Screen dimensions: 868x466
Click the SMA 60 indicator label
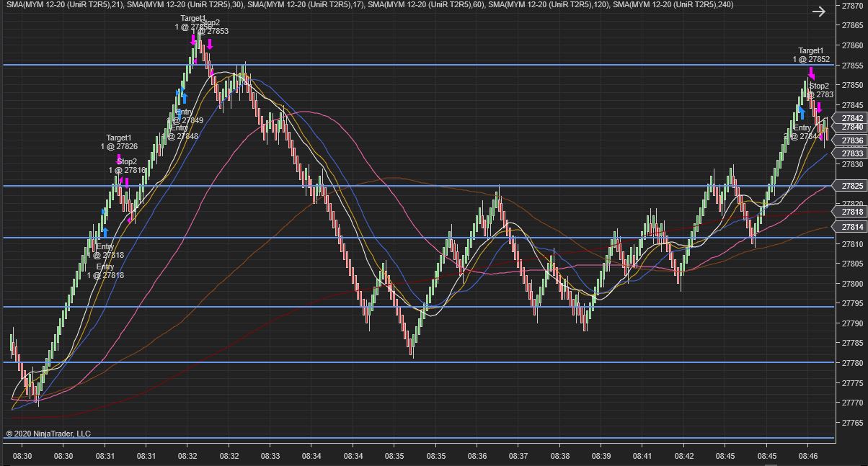click(x=427, y=5)
